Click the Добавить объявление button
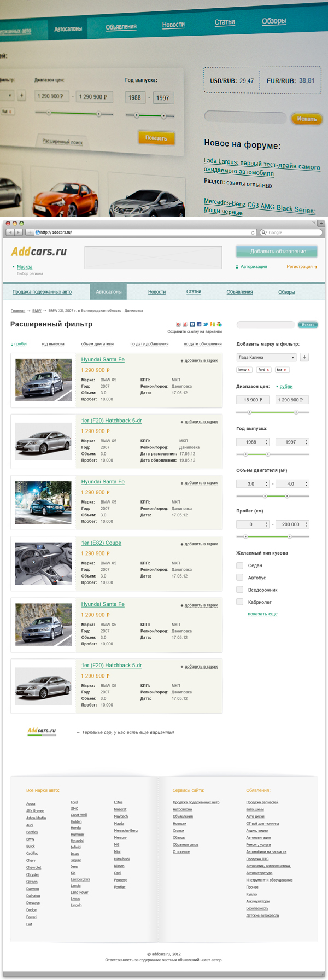The width and height of the screenshot is (328, 980). [278, 252]
